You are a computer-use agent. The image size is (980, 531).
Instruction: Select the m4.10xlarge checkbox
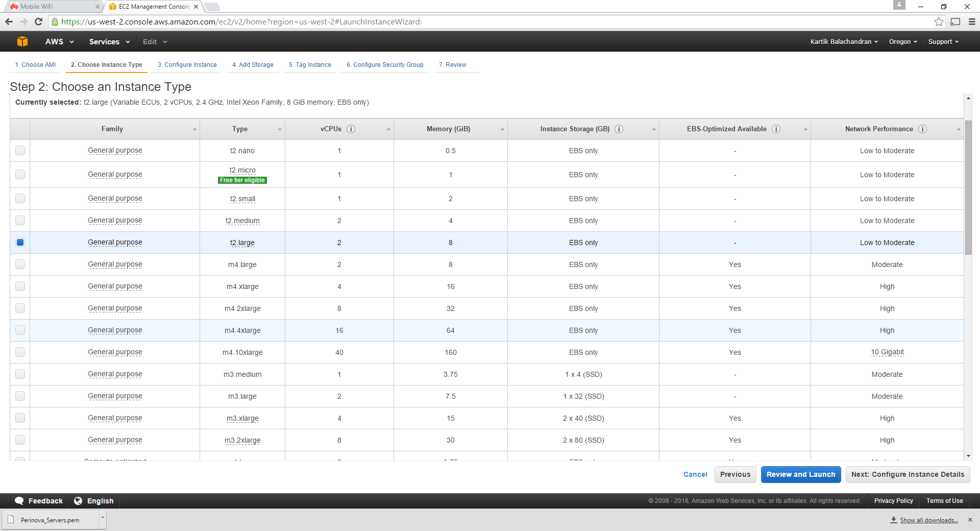point(20,352)
